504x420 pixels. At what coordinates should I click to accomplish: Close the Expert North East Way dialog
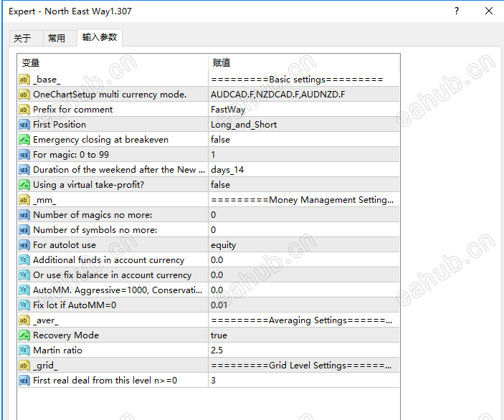489,11
